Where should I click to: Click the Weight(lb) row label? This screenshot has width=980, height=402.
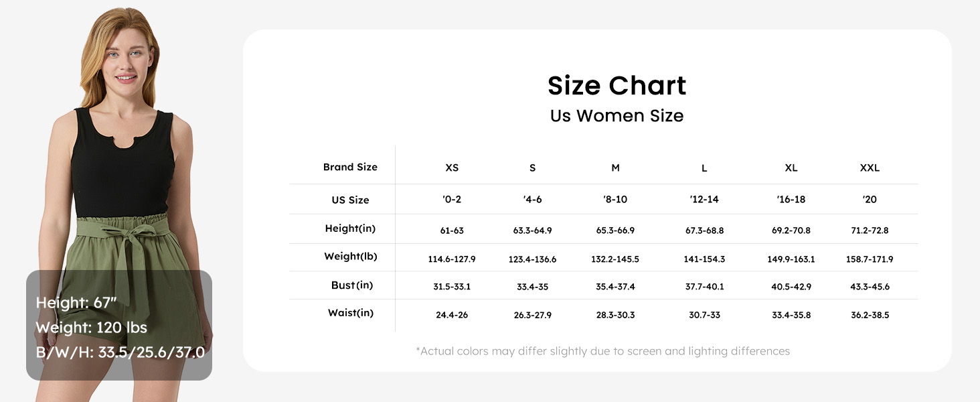(x=350, y=257)
